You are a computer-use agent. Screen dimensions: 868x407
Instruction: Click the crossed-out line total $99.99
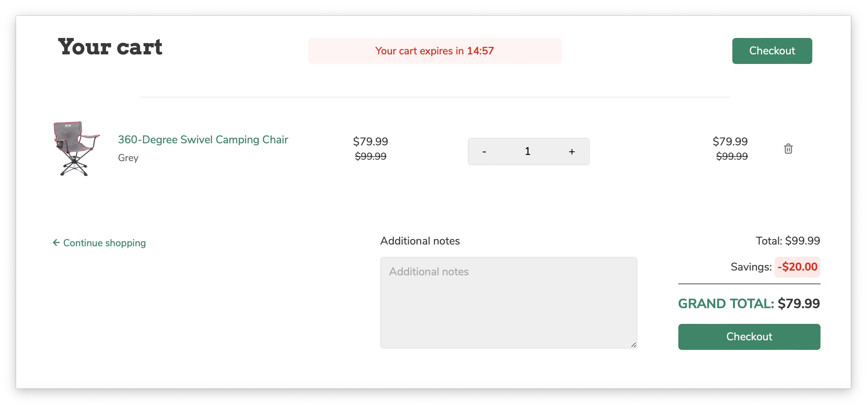(x=731, y=156)
